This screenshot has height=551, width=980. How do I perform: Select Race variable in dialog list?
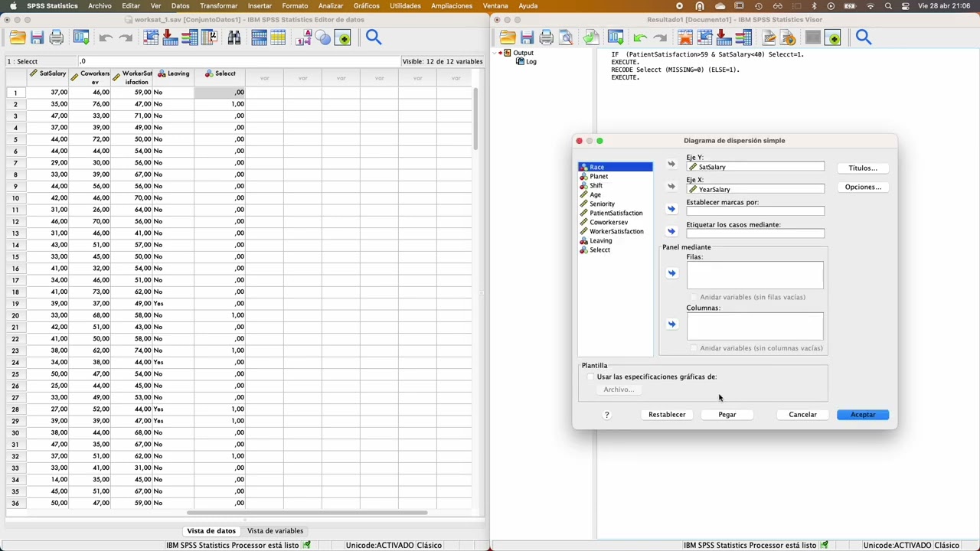tap(616, 167)
